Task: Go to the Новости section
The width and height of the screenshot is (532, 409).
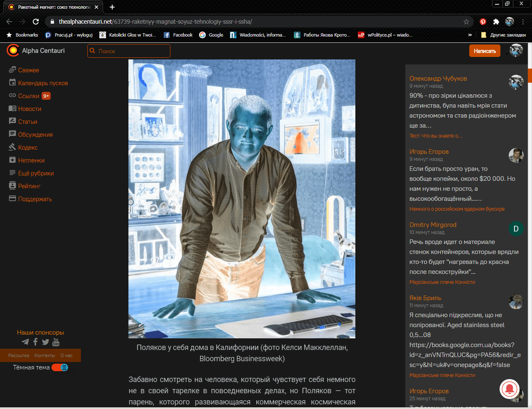Action: point(30,109)
